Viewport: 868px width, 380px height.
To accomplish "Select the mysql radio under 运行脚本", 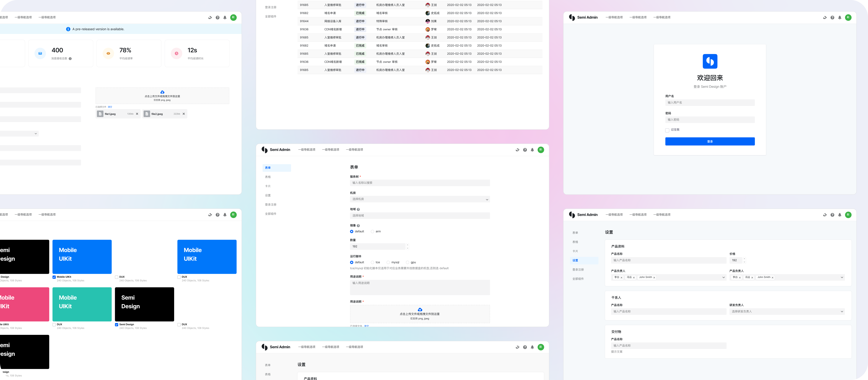I will [388, 263].
